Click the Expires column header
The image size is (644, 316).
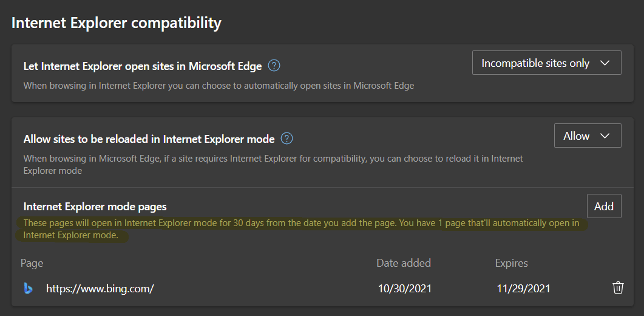tap(511, 263)
